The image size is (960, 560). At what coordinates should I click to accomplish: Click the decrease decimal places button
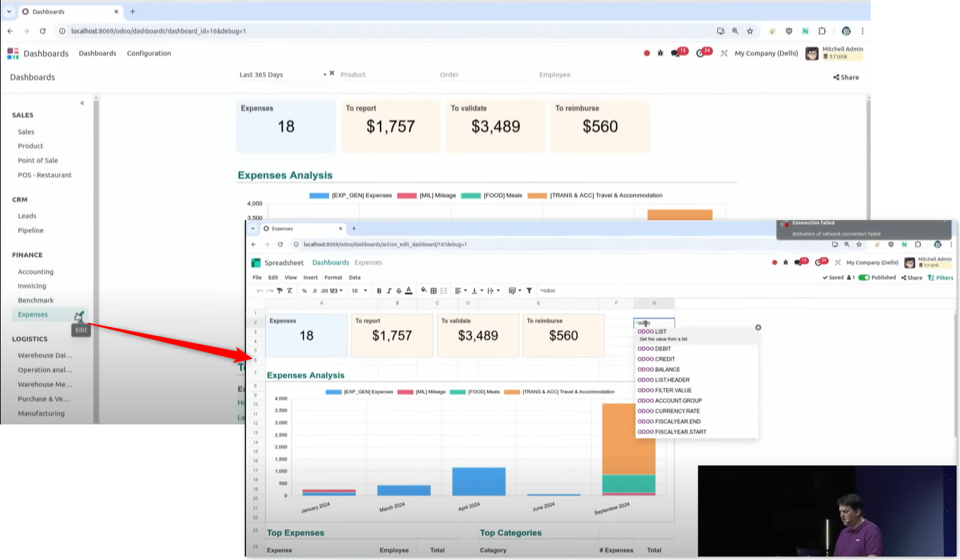[x=314, y=291]
